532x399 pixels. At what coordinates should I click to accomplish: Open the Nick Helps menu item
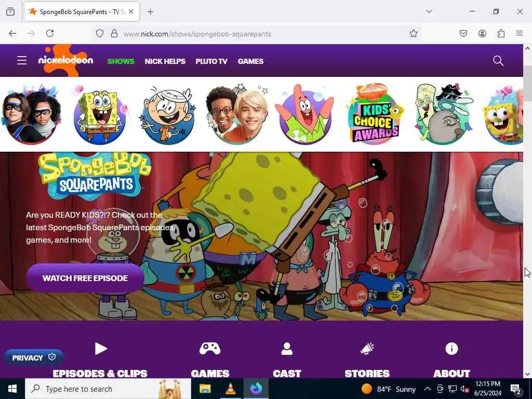pos(165,61)
